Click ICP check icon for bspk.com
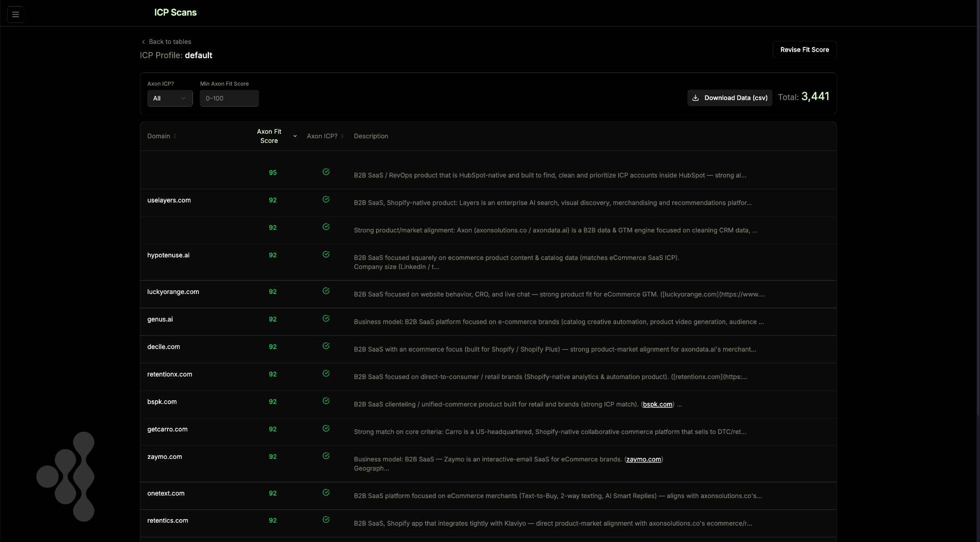The image size is (980, 542). pos(326,401)
